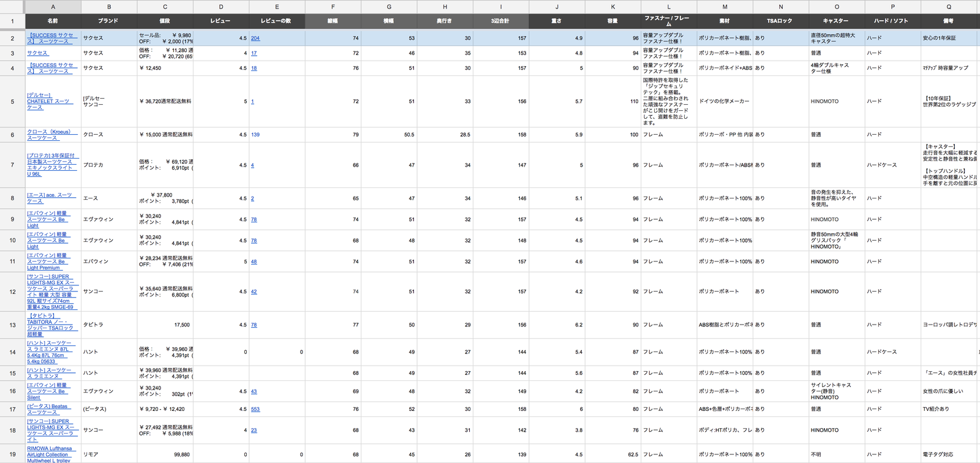Click the 3辺合計 header cell
980x463 pixels.
point(501,21)
